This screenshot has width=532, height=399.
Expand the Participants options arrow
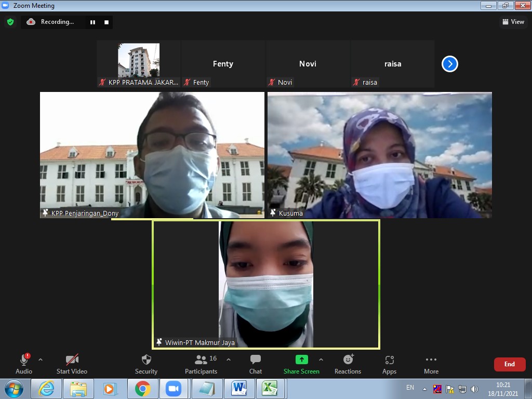click(229, 360)
